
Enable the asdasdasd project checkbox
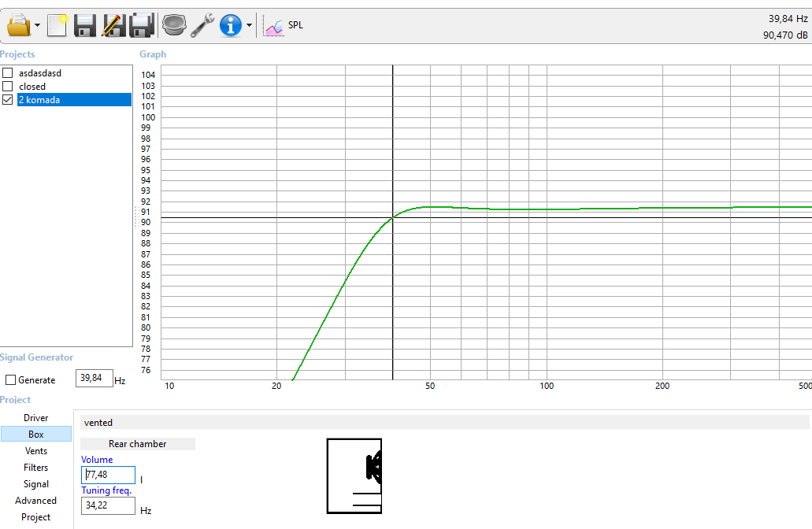[8, 72]
